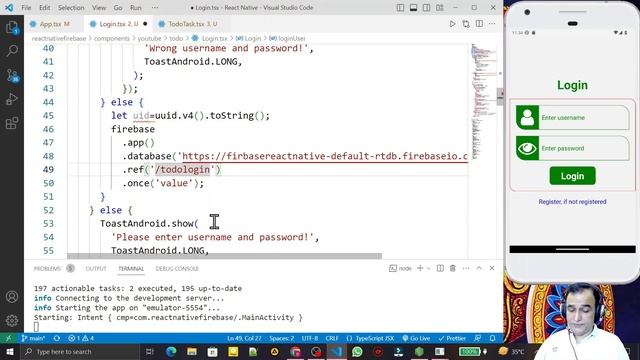Switch to the App.tsx editor tab
The width and height of the screenshot is (640, 360).
pyautogui.click(x=54, y=24)
